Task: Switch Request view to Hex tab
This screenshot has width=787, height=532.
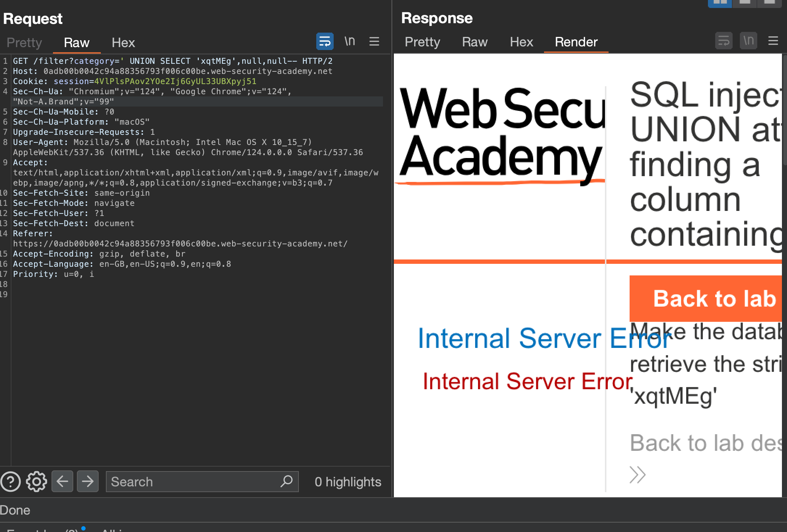Action: (x=123, y=43)
